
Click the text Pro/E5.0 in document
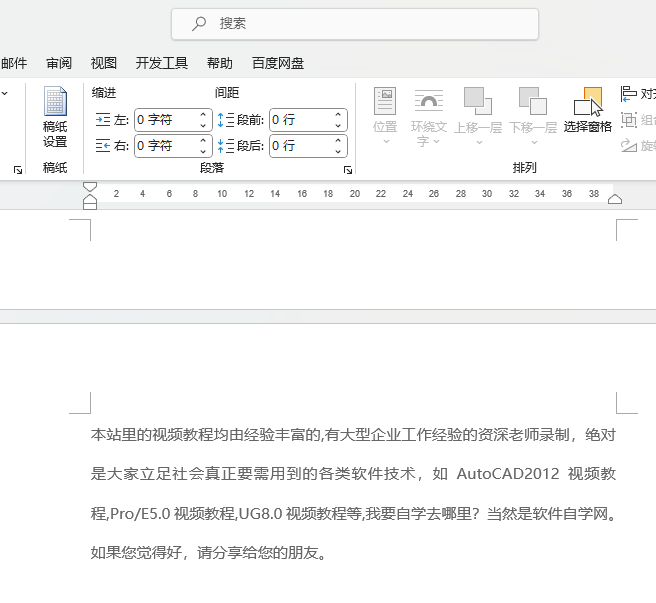point(140,513)
